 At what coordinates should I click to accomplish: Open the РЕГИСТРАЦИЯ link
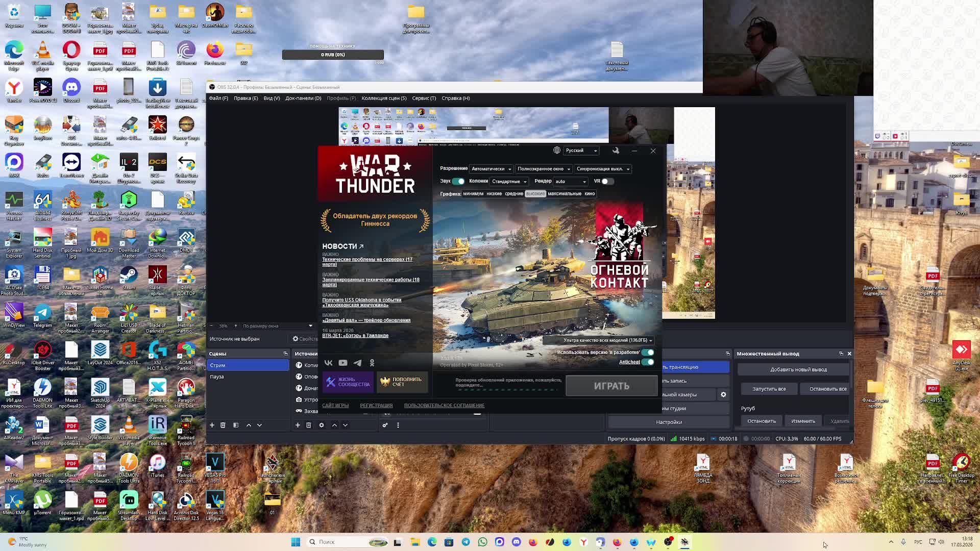[376, 406]
